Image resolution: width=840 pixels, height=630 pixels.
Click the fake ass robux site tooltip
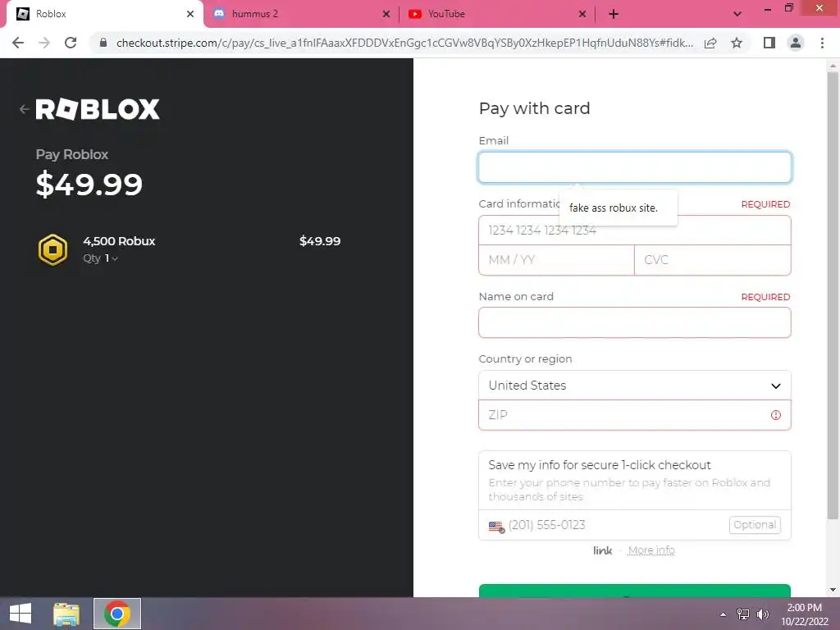(619, 208)
